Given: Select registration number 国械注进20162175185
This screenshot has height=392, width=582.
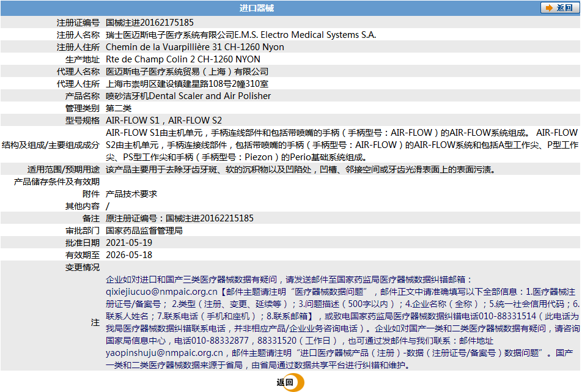Looking at the screenshot, I should 150,23.
